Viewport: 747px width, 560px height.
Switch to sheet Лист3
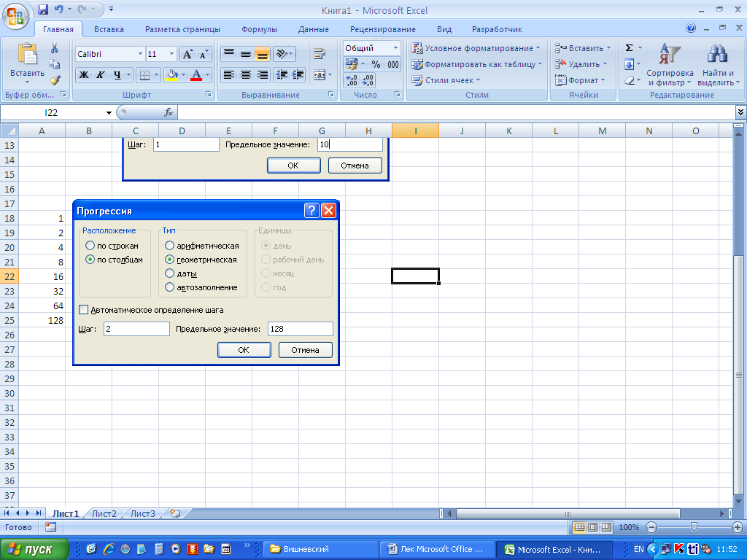143,514
